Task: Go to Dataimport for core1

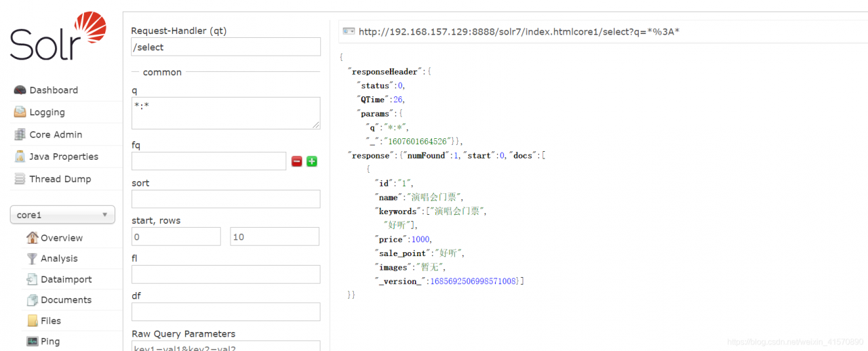Action: [66, 279]
